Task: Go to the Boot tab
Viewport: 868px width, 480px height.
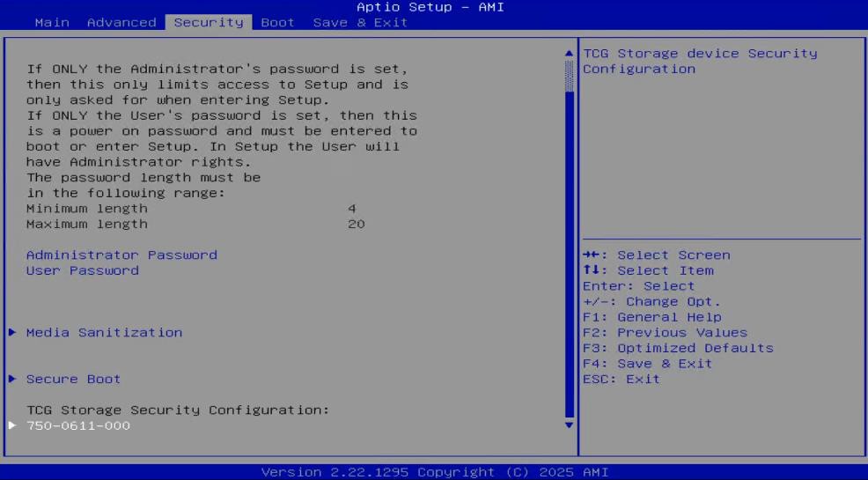Action: (277, 23)
